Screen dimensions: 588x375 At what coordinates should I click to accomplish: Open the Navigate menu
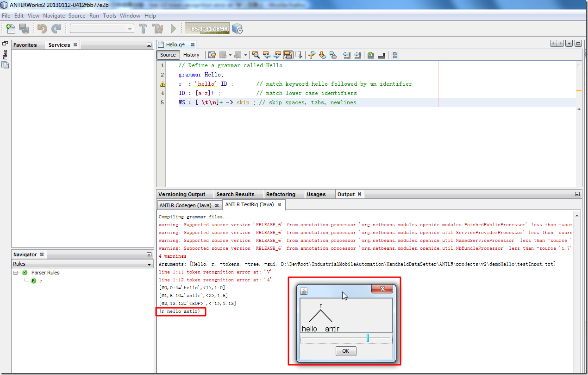(54, 15)
